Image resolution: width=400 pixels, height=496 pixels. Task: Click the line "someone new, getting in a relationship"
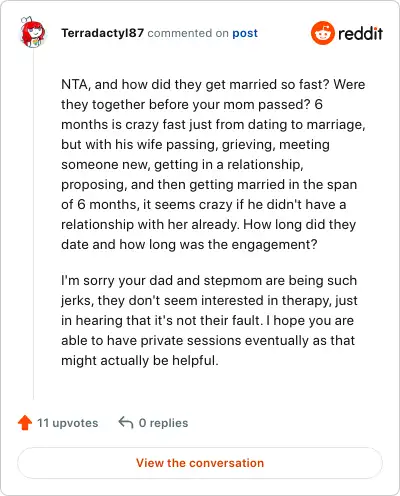[182, 164]
